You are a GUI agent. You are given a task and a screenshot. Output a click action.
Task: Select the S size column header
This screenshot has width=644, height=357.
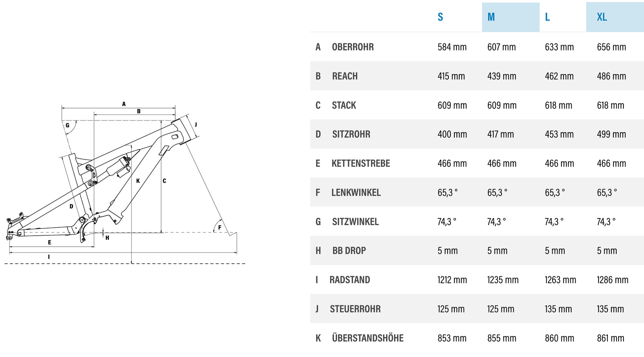(440, 17)
